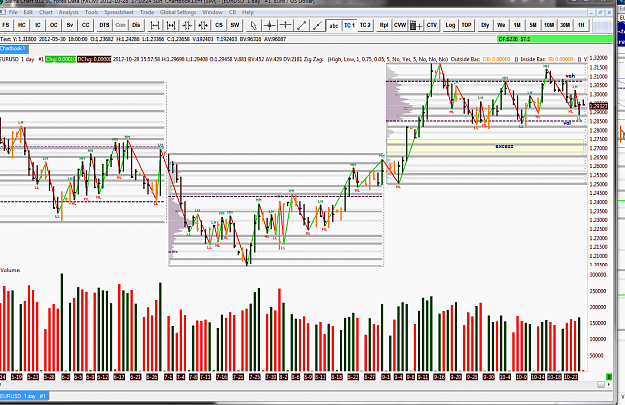Select the line drawing tool
Screen dimensions: 625x405
[301, 26]
